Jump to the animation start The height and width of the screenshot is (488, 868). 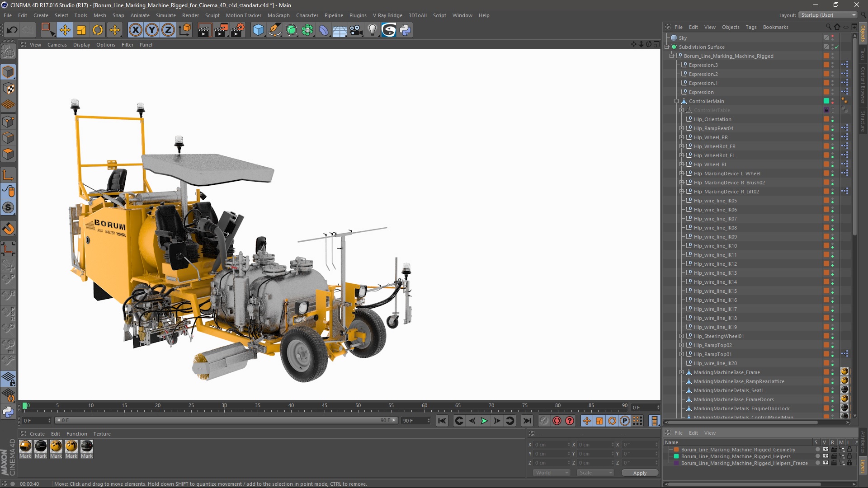pyautogui.click(x=442, y=421)
